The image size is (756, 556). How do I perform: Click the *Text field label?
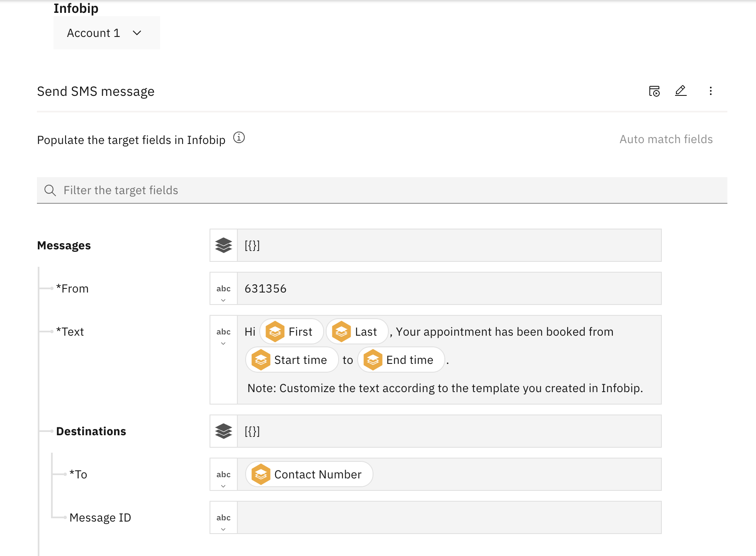click(70, 332)
